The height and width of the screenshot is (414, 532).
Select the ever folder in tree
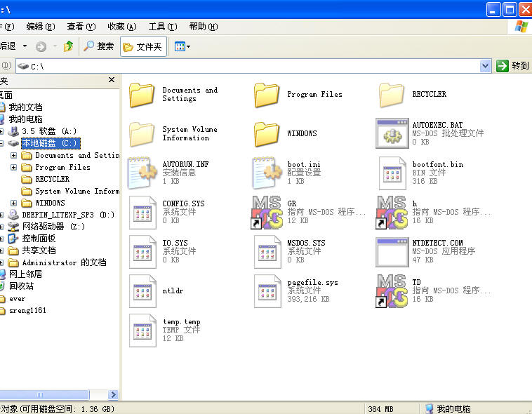pyautogui.click(x=17, y=299)
